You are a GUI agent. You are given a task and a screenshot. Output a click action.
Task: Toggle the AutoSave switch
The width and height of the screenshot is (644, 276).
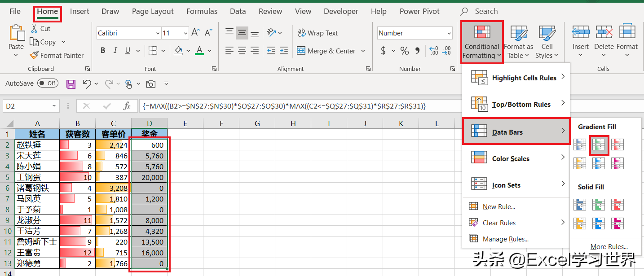pyautogui.click(x=48, y=83)
